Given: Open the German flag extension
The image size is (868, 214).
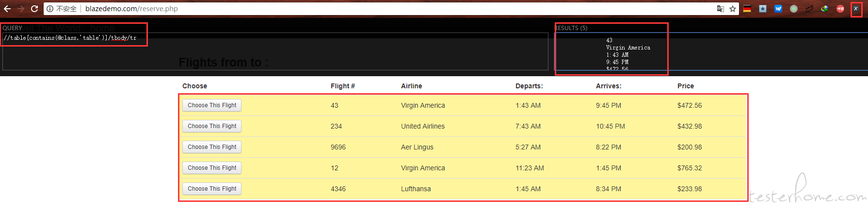Looking at the screenshot, I should tap(747, 9).
